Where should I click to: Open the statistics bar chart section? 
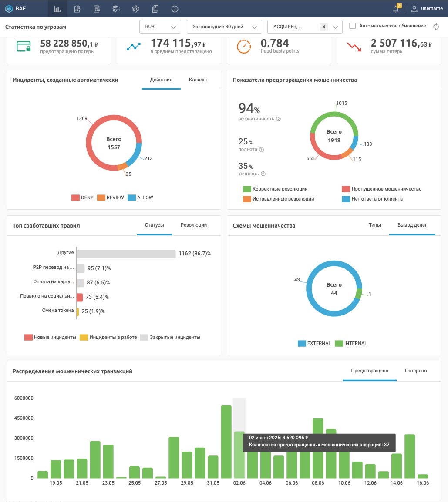(x=57, y=9)
